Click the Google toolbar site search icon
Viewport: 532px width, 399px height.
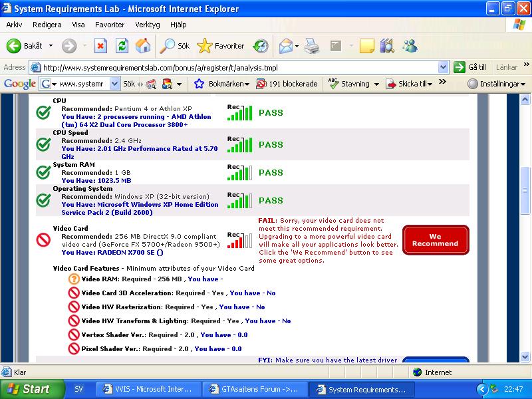tap(151, 84)
